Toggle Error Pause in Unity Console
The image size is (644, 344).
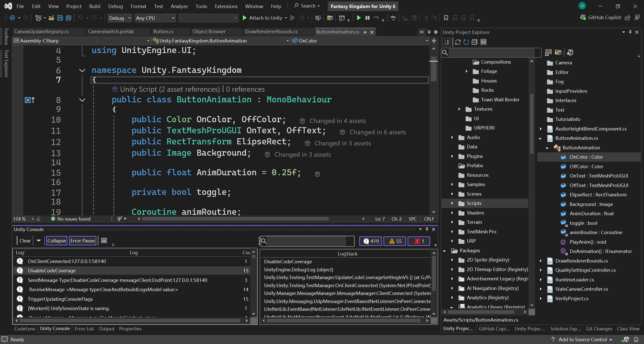pyautogui.click(x=83, y=241)
